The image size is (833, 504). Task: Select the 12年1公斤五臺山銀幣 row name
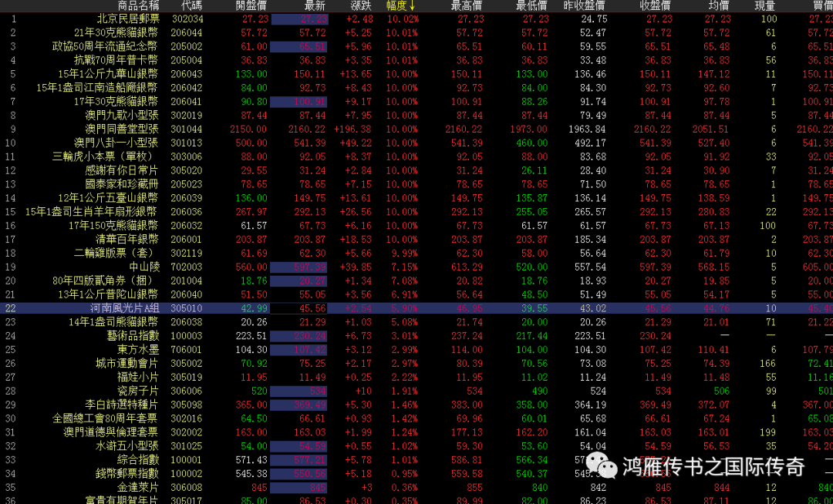[109, 198]
